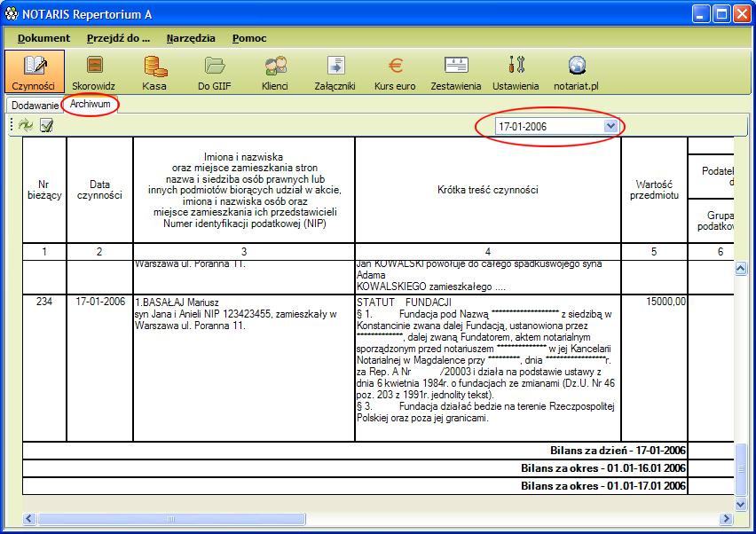756x534 pixels.
Task: Click the 'Nr bieżący' column header
Action: click(x=44, y=190)
